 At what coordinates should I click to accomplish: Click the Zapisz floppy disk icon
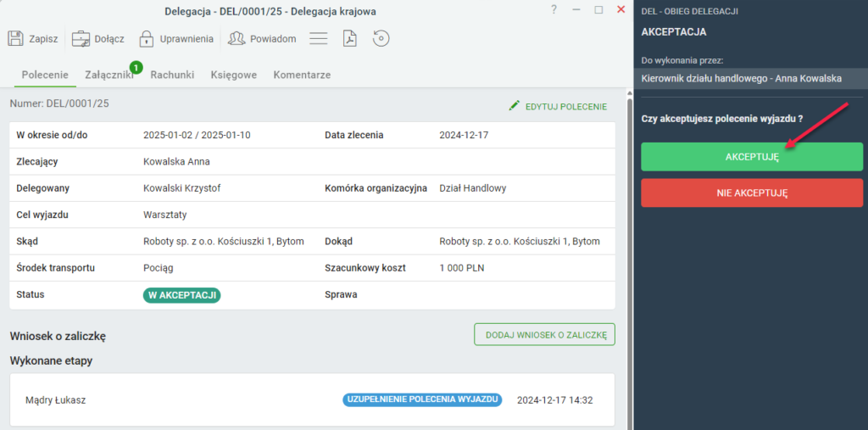point(15,39)
